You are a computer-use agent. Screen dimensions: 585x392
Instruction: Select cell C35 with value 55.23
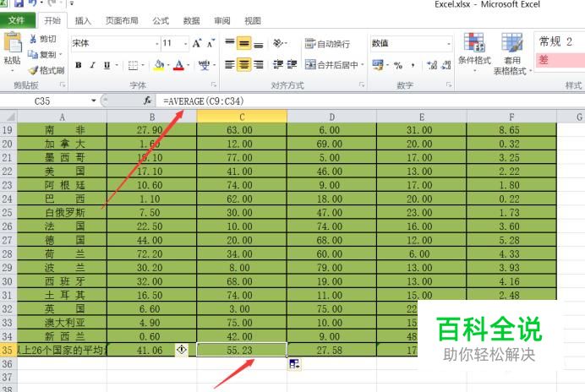pos(242,350)
